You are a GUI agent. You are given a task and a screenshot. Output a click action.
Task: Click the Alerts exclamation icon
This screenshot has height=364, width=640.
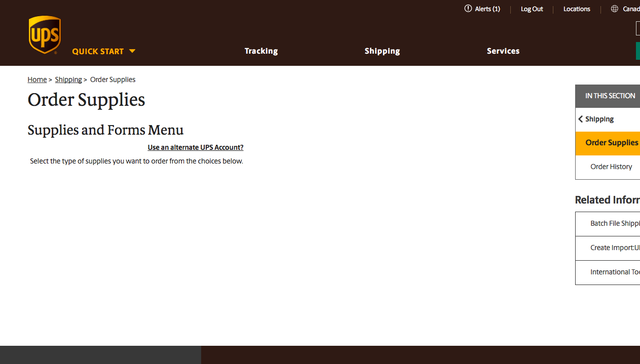tap(468, 9)
